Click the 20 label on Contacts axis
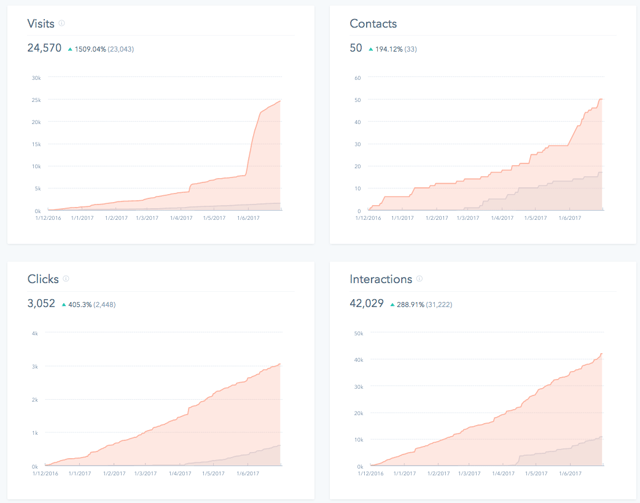The height and width of the screenshot is (503, 640). click(358, 166)
